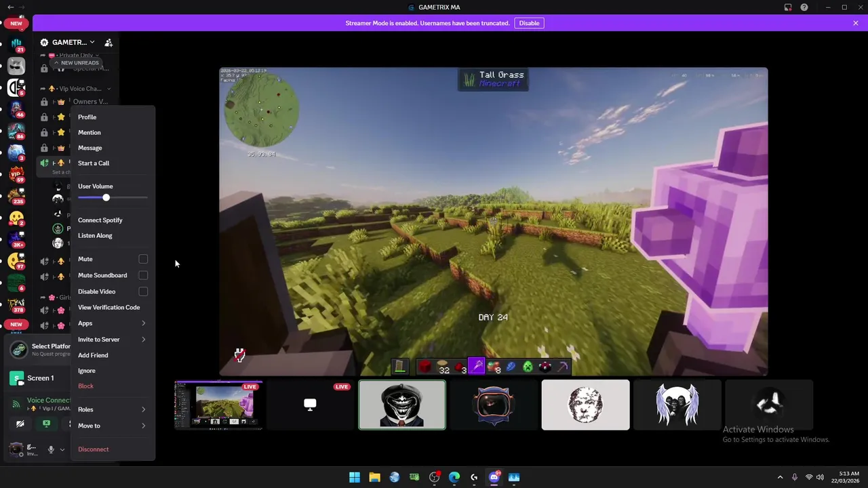Open the server with the 46 badge
Viewport: 868px width, 488px height.
[x=16, y=109]
